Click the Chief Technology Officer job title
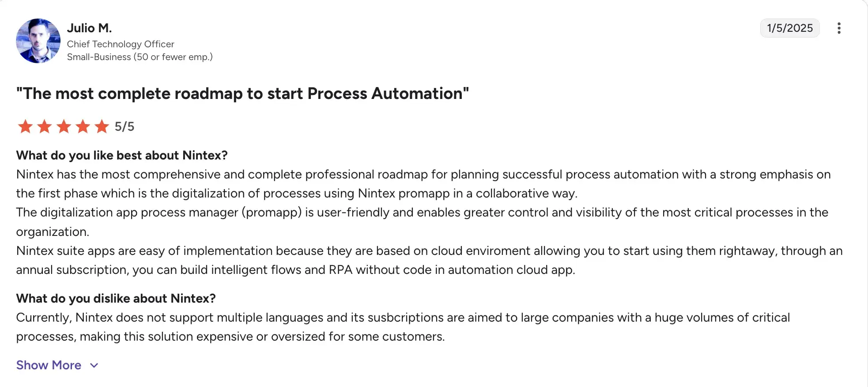The image size is (868, 387). click(x=120, y=44)
